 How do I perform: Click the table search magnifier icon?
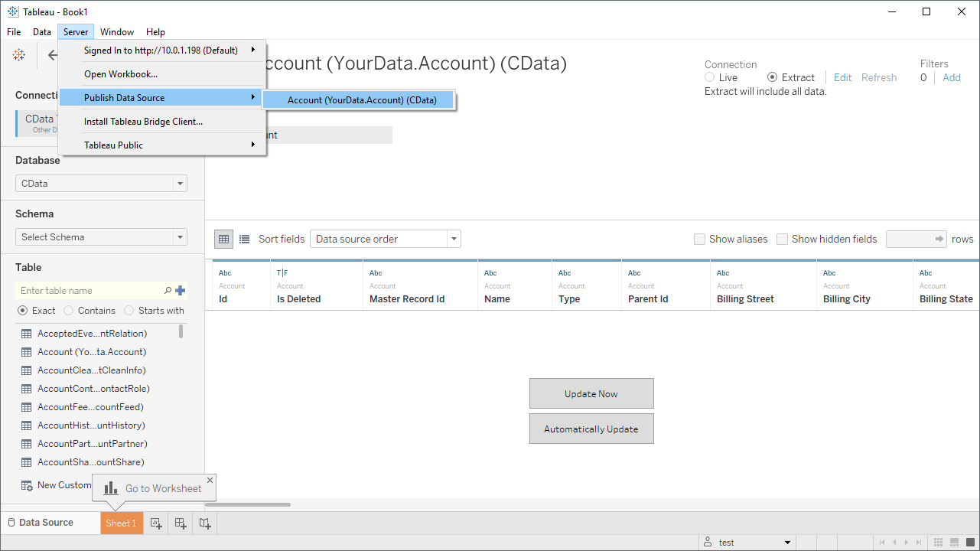point(168,291)
